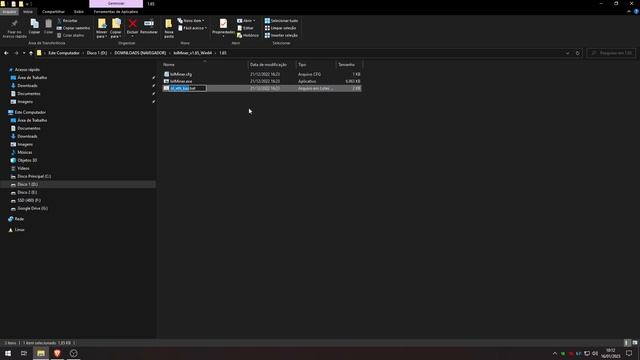Image resolution: width=640 pixels, height=360 pixels.
Task: Open the recent locations dropdown arrow
Action: click(24, 53)
